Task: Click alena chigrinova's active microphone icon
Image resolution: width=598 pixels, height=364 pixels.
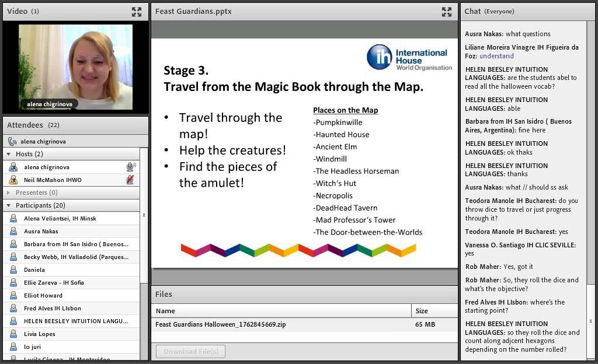Action: (x=131, y=167)
